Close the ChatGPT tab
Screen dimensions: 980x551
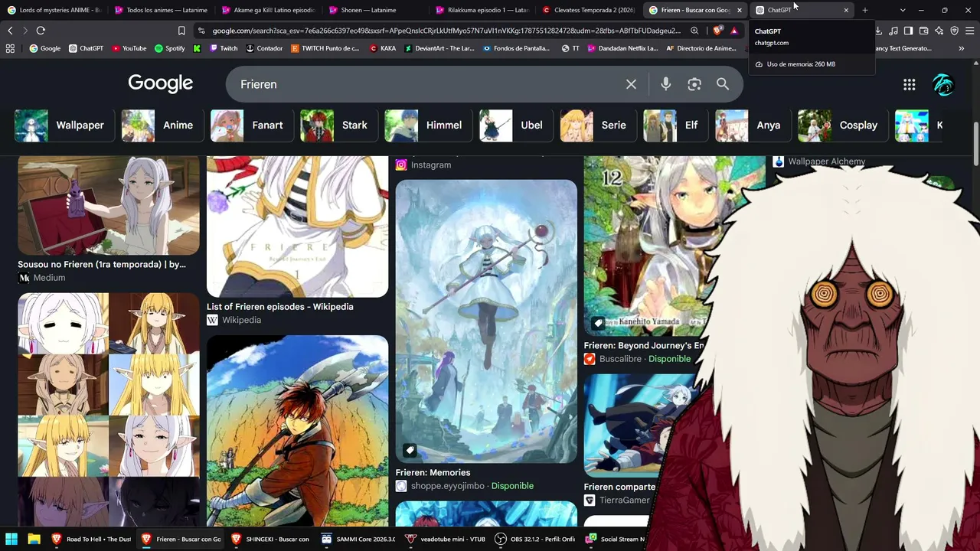coord(846,10)
